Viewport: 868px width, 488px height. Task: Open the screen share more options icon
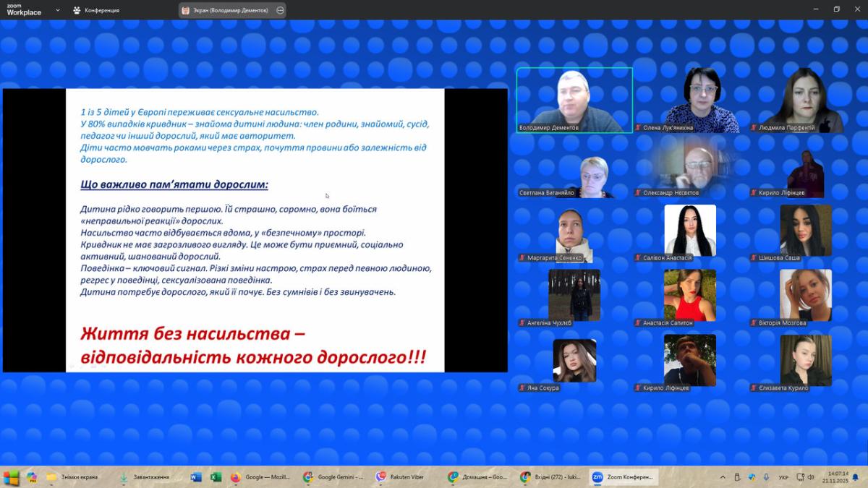280,10
